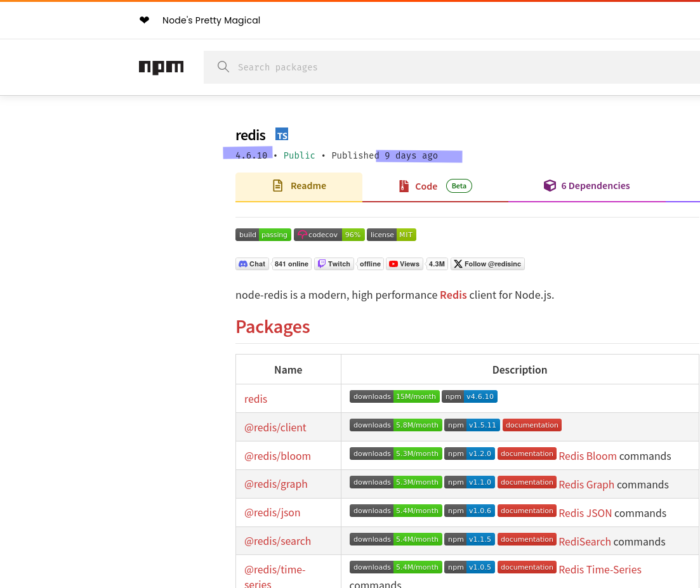Switch to the Readme tab
The height and width of the screenshot is (588, 700).
(x=299, y=186)
